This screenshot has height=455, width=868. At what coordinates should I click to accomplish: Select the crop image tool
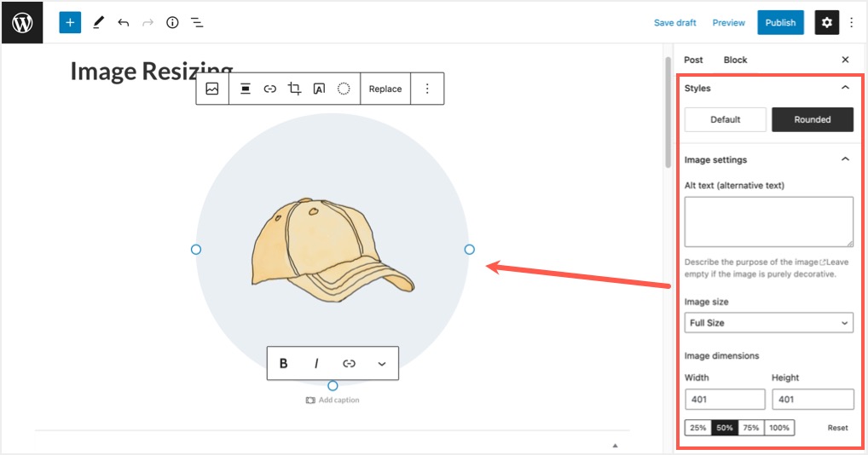coord(294,89)
